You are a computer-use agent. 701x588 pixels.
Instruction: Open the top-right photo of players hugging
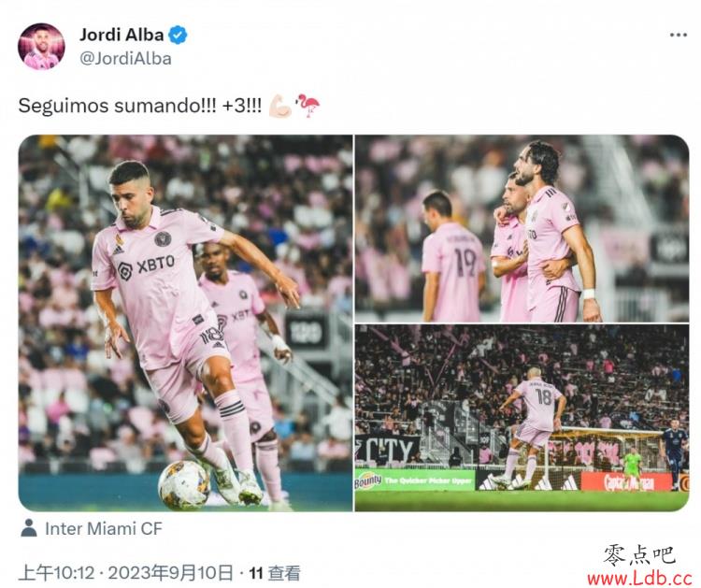pos(522,228)
